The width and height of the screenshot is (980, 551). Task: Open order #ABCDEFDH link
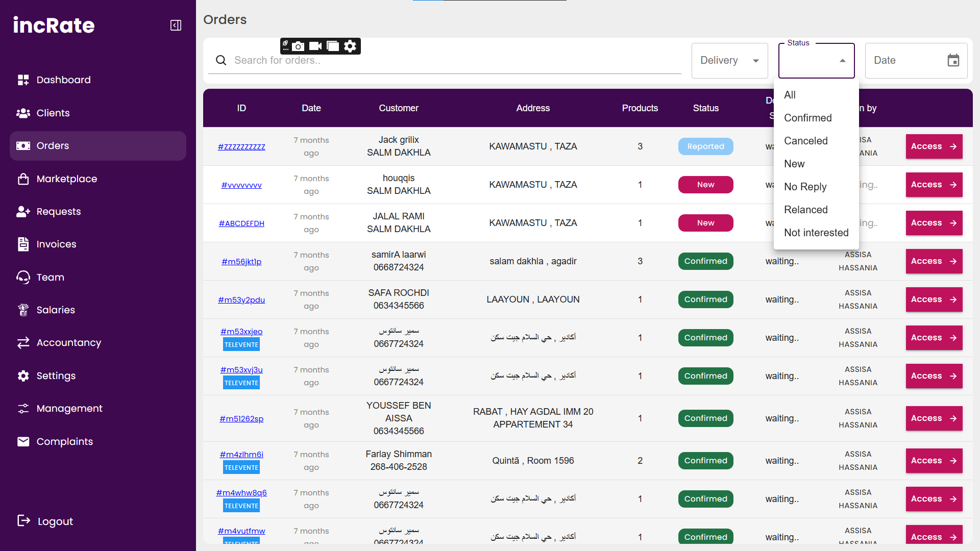point(241,223)
